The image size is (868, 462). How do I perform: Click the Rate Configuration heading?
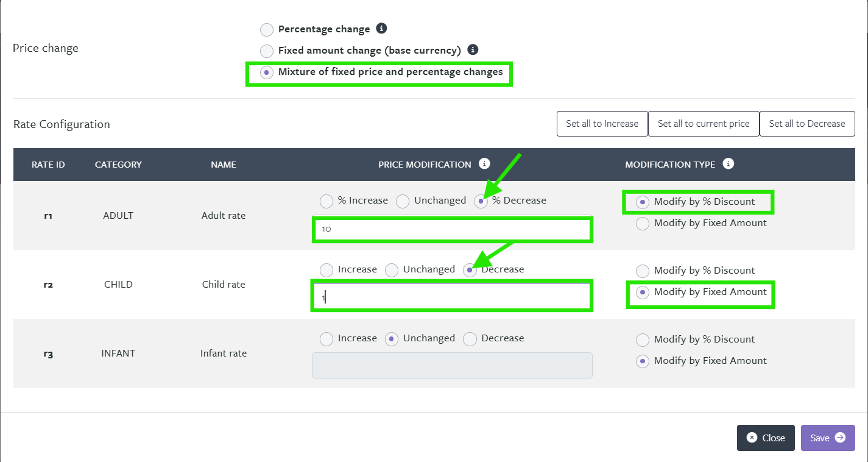pos(62,124)
